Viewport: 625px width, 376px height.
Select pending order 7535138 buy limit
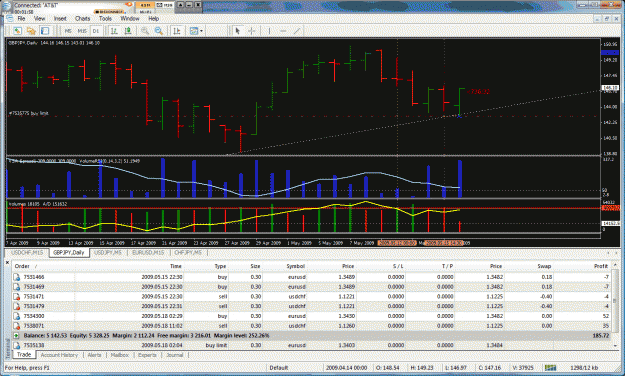coord(312,345)
